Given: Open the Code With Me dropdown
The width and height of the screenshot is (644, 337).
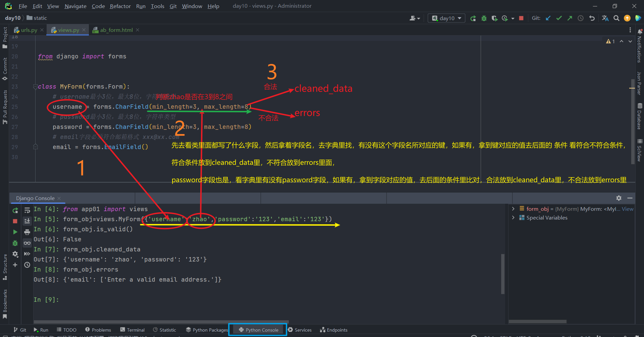Looking at the screenshot, I should click(415, 18).
